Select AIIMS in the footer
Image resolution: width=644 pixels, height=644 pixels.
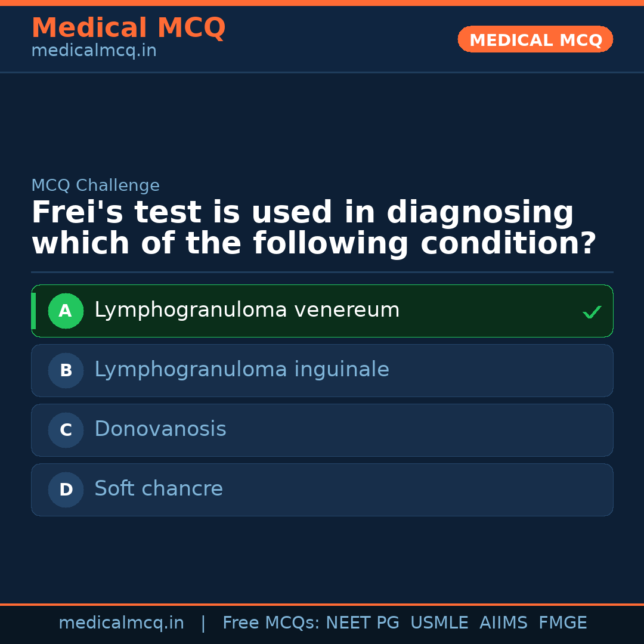click(x=503, y=623)
